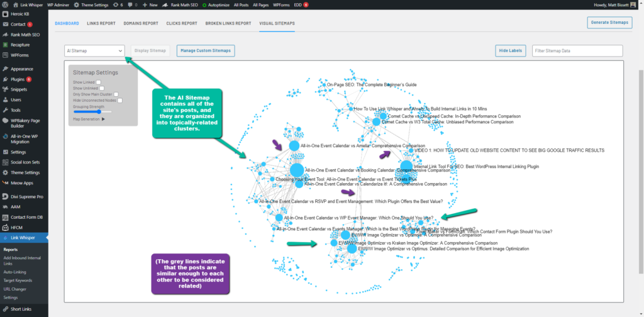Open Plugins via its sidebar icon
The image size is (644, 317).
point(5,79)
